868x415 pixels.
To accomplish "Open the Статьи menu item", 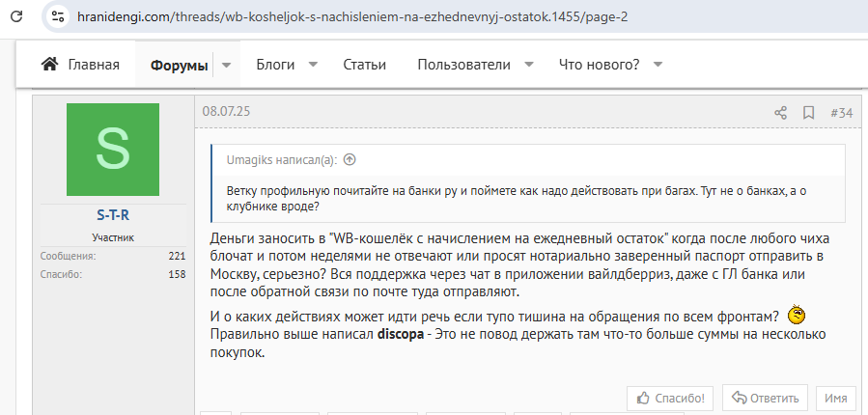I will coord(364,65).
